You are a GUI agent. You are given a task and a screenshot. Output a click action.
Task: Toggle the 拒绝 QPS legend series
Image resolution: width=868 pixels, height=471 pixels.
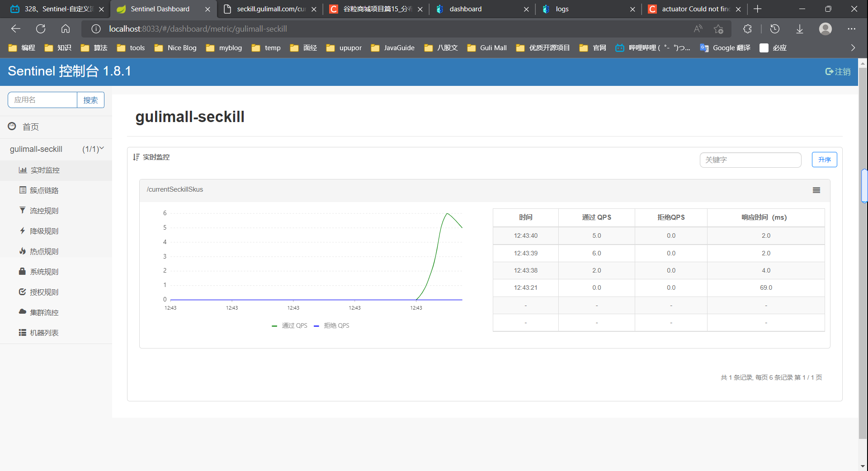[x=331, y=325]
